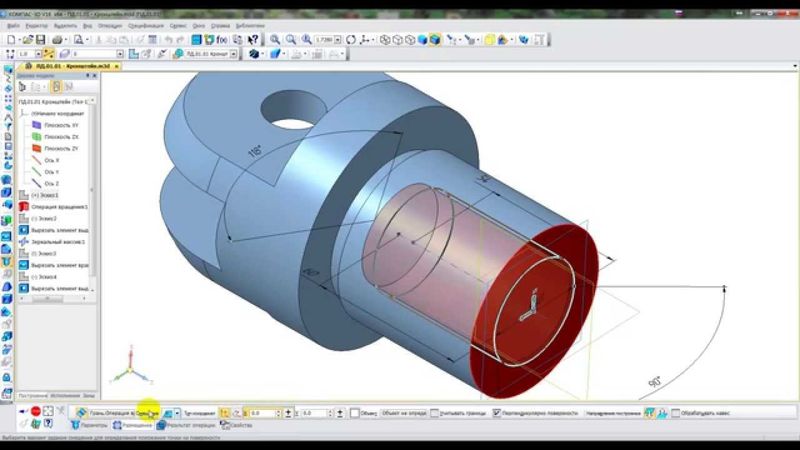Open the Редактор menu

coord(36,26)
